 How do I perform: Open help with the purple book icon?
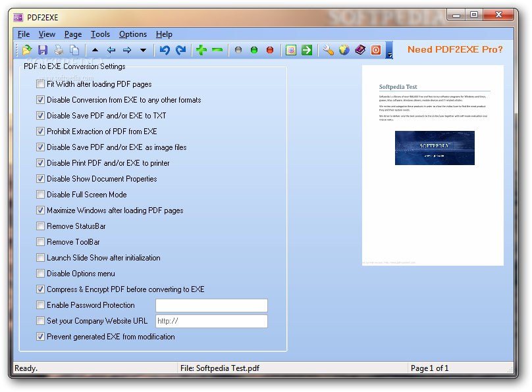pyautogui.click(x=360, y=50)
